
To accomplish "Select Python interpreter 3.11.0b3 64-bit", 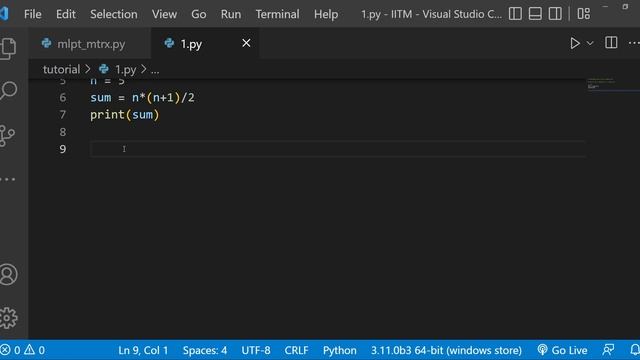I will 446,350.
